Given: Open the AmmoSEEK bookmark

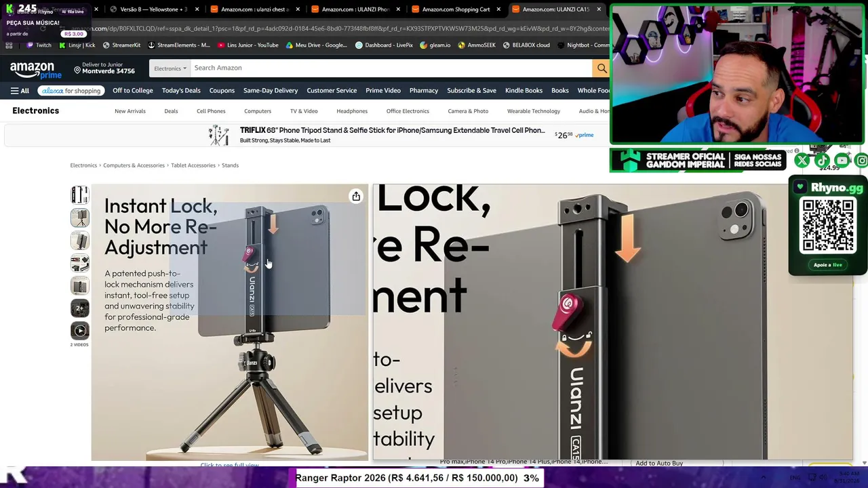Looking at the screenshot, I should pyautogui.click(x=477, y=45).
